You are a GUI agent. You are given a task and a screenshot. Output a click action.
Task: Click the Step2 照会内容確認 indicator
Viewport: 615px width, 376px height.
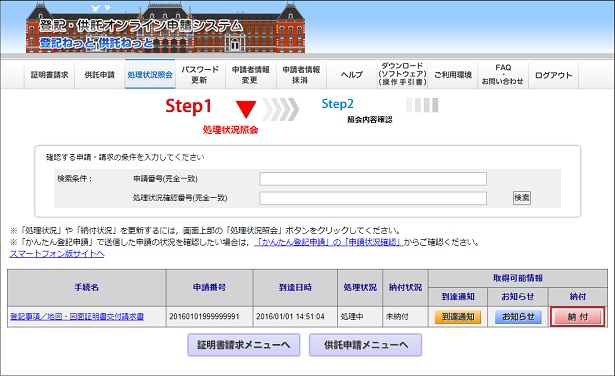[x=357, y=111]
